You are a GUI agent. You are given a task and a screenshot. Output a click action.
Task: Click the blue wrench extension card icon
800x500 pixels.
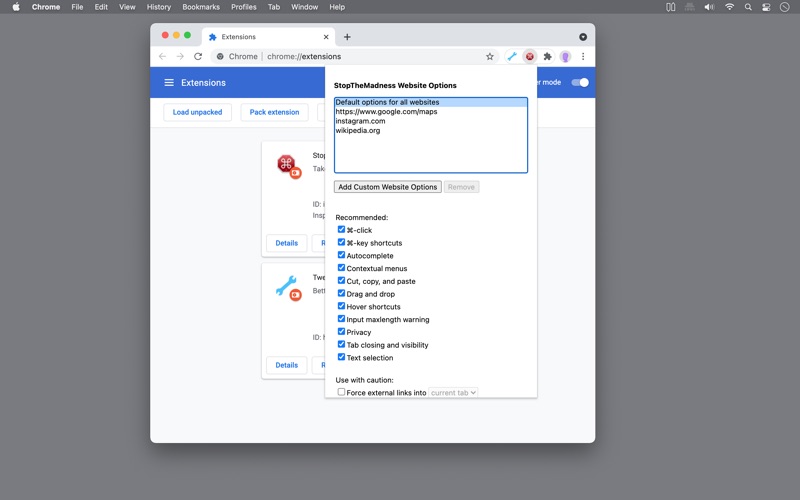point(288,288)
